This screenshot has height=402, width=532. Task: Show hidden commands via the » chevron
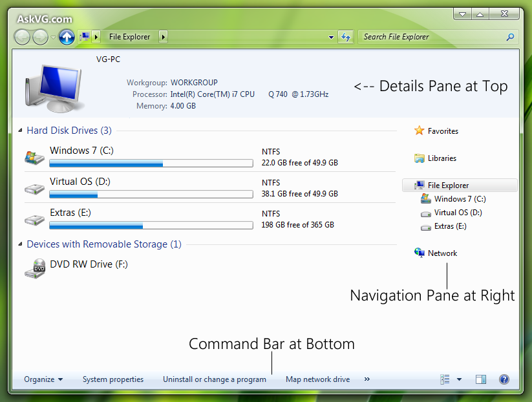(x=367, y=379)
